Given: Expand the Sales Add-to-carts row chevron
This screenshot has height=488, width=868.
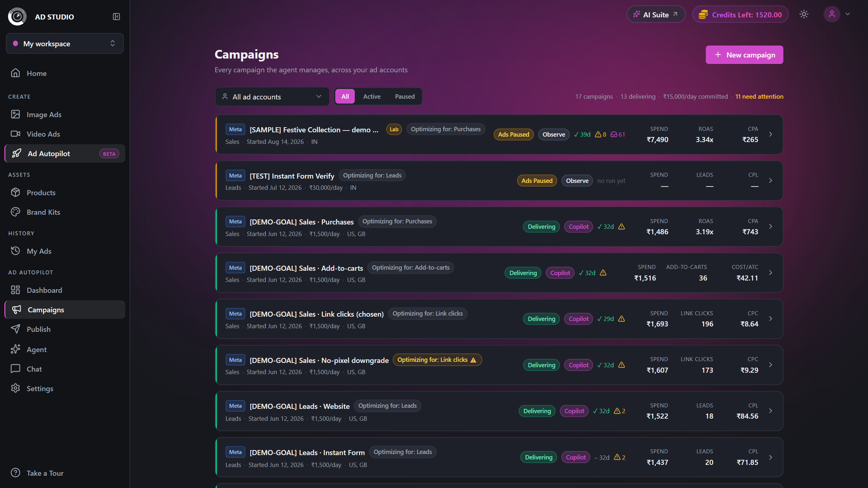Looking at the screenshot, I should click(771, 273).
